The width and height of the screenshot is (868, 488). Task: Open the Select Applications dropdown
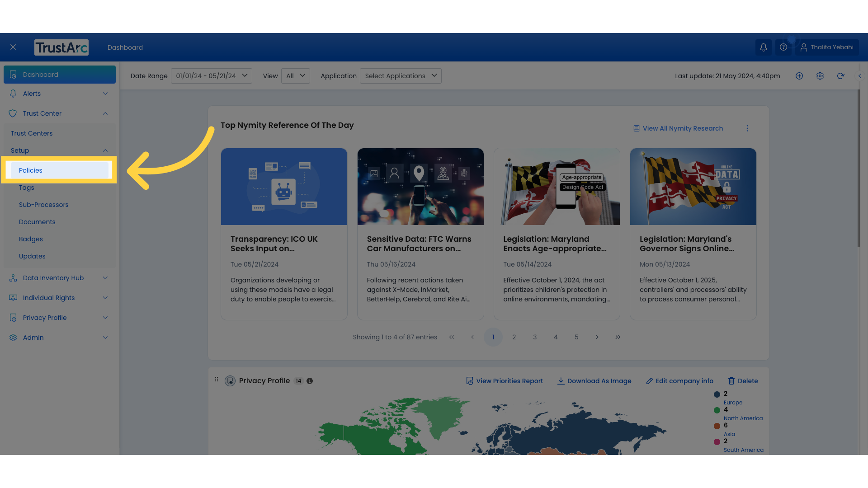pos(401,76)
